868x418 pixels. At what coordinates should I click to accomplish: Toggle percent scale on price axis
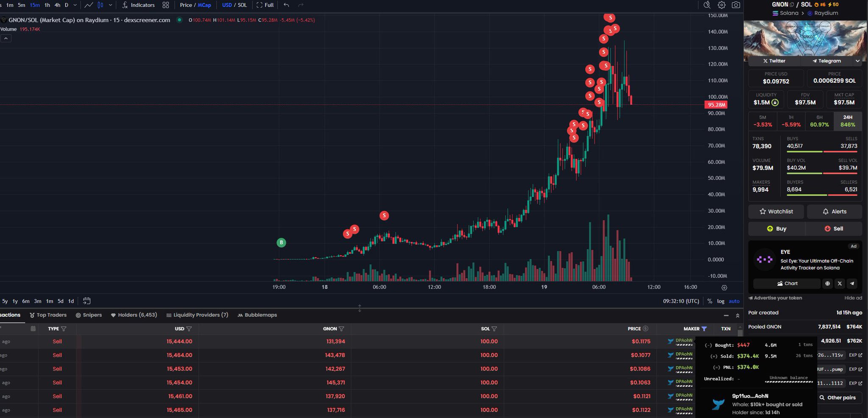pyautogui.click(x=709, y=301)
